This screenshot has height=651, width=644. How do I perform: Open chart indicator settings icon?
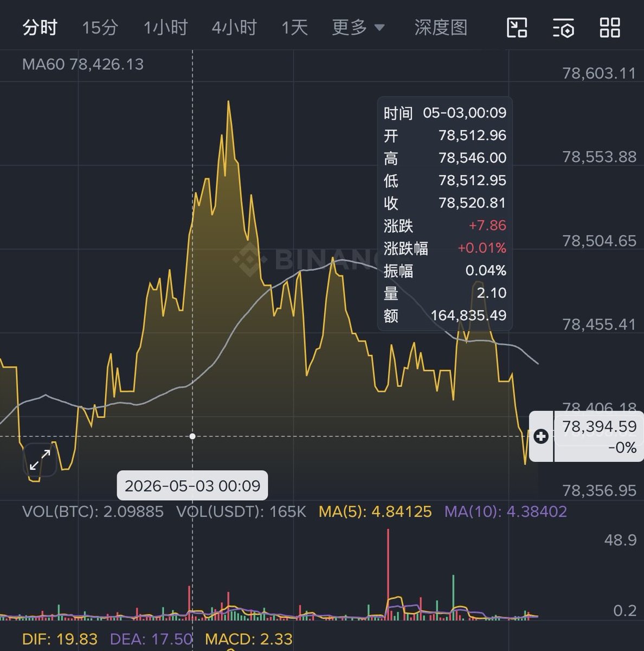point(563,28)
